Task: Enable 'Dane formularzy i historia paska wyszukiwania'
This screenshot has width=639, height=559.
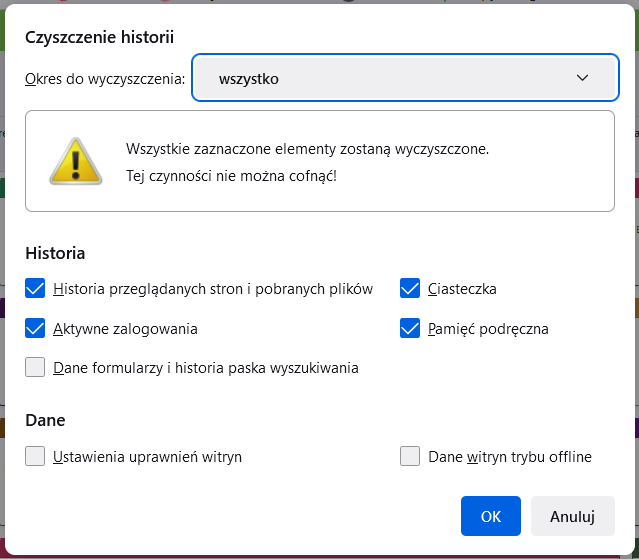Action: point(36,367)
